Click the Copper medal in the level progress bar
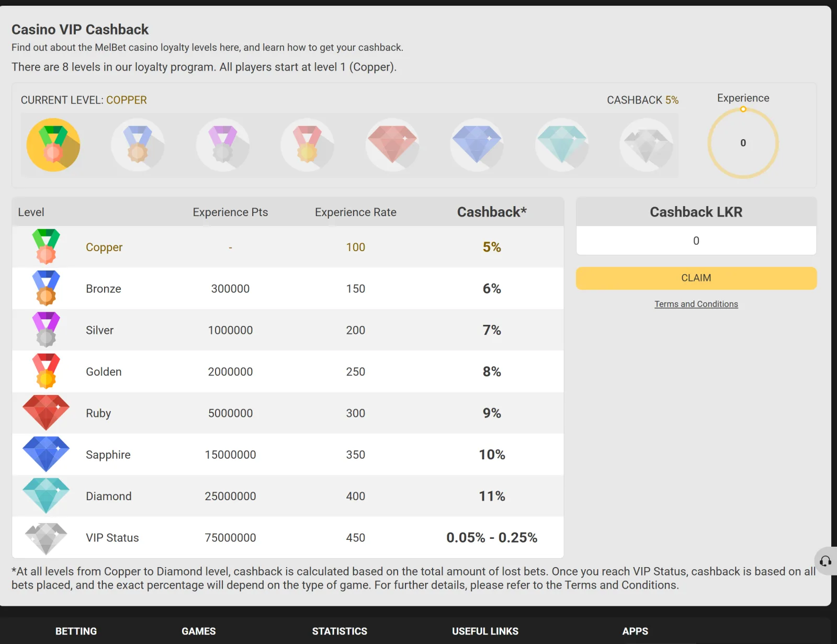The width and height of the screenshot is (837, 644). pos(53,145)
